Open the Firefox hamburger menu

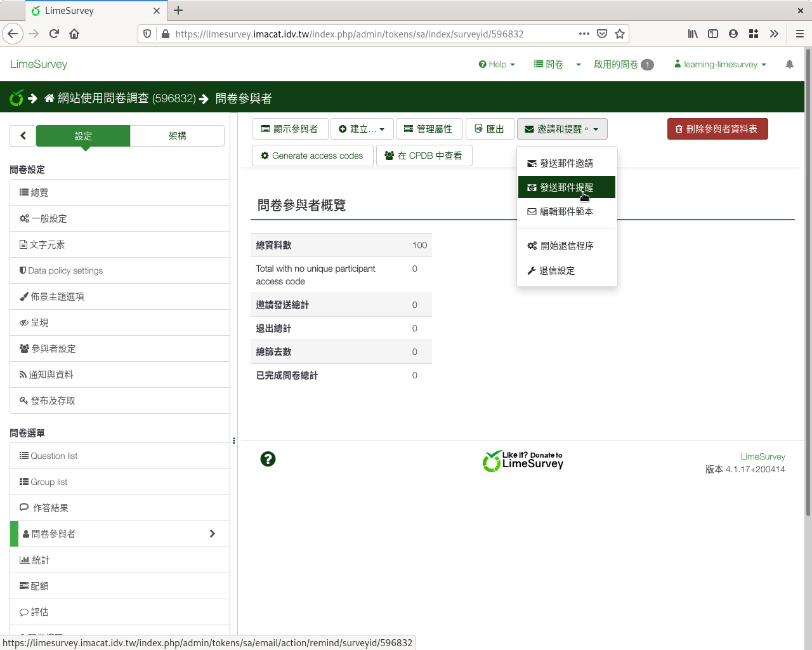pyautogui.click(x=799, y=34)
